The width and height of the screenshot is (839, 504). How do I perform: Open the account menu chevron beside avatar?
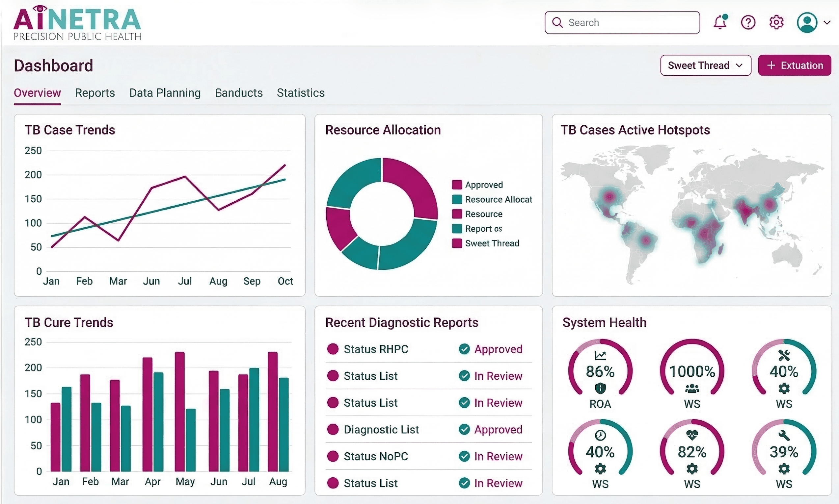point(827,23)
